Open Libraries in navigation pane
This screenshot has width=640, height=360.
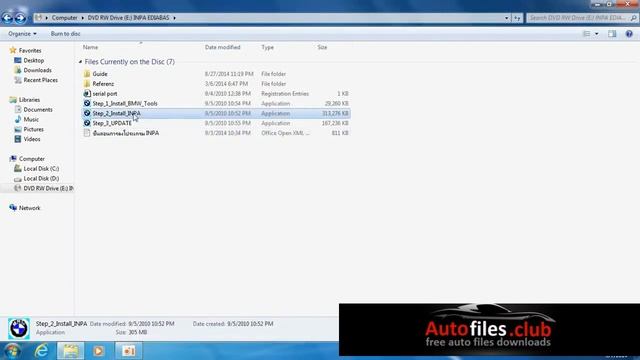pyautogui.click(x=29, y=100)
